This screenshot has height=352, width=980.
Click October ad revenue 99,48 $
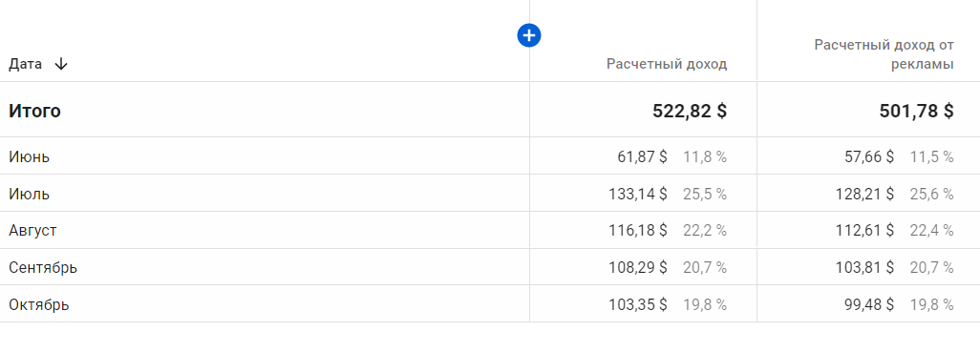(x=869, y=304)
